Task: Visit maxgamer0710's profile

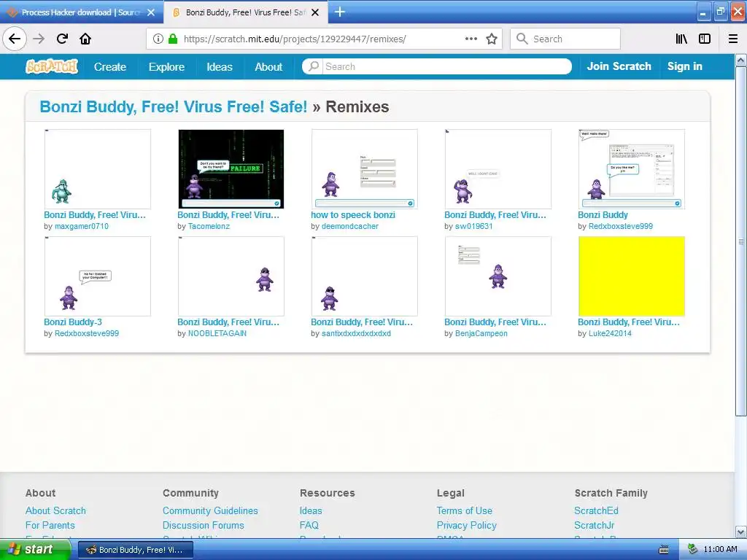Action: (82, 226)
